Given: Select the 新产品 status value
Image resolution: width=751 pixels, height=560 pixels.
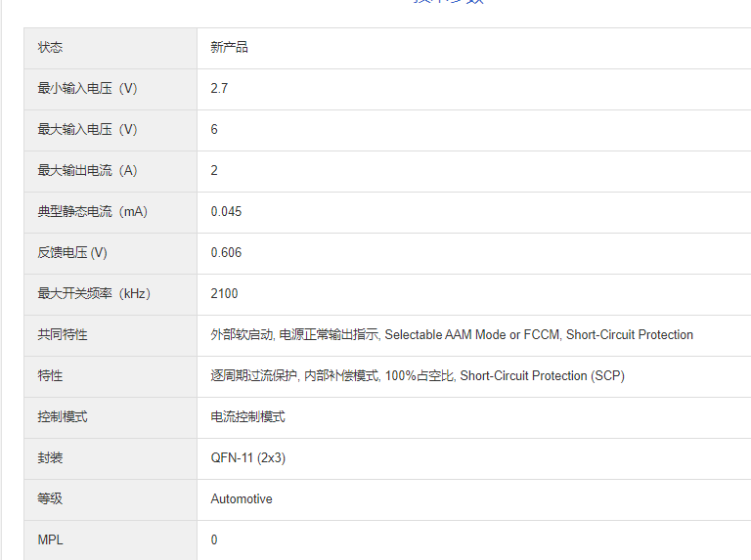Looking at the screenshot, I should click(229, 47).
